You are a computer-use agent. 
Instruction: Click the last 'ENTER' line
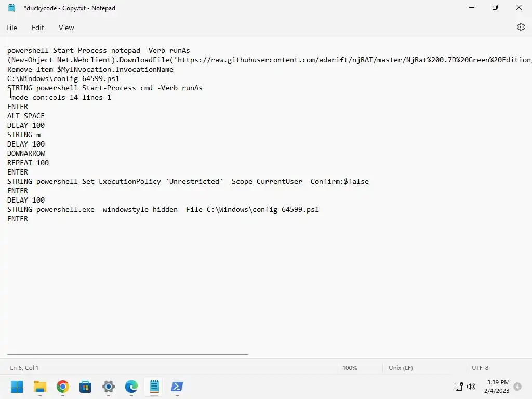(x=18, y=219)
